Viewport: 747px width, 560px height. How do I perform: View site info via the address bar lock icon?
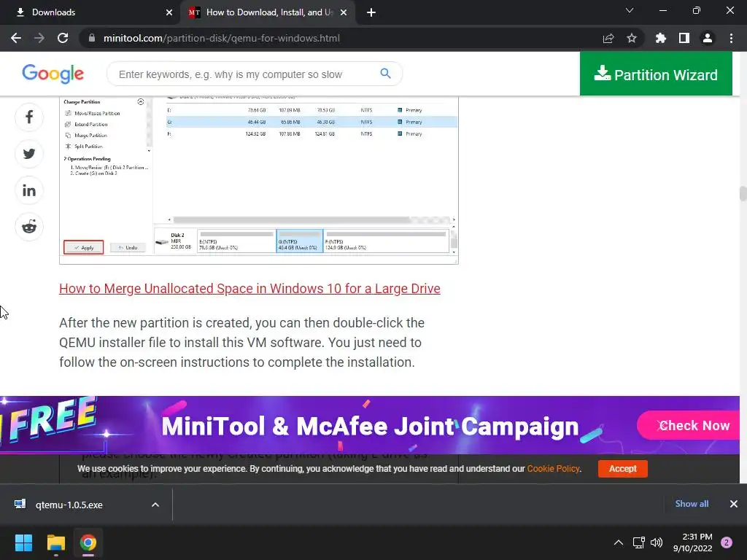coord(92,38)
